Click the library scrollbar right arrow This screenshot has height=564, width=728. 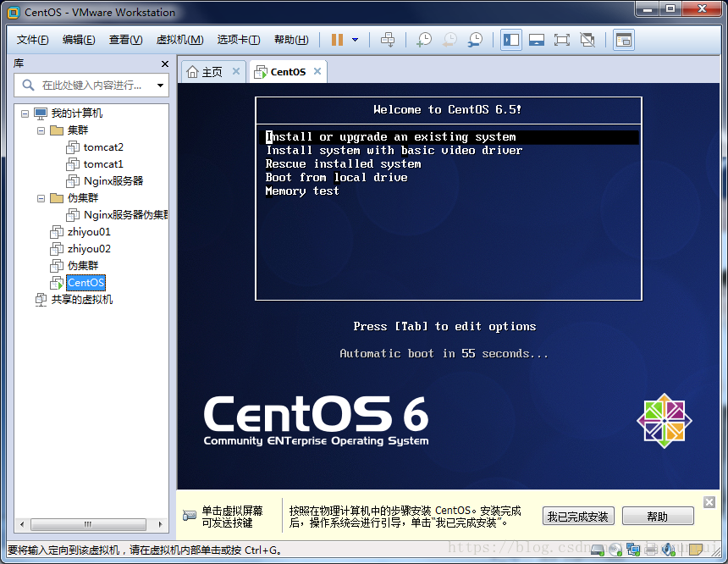pyautogui.click(x=160, y=524)
